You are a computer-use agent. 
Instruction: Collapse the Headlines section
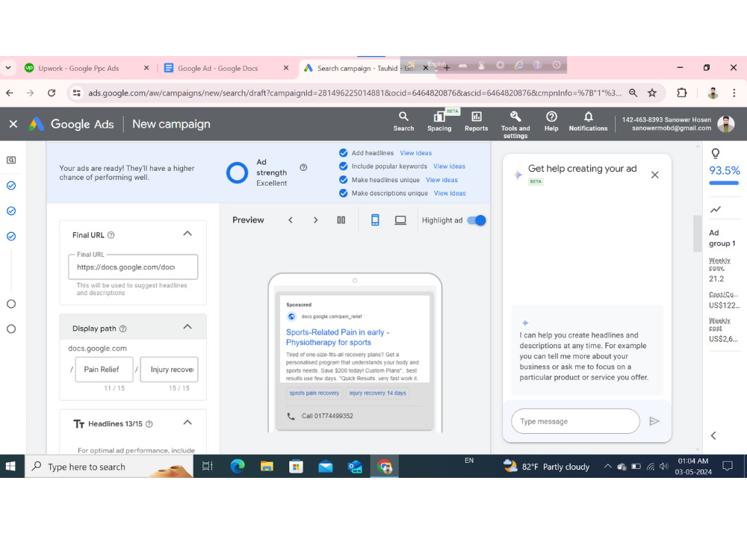[187, 423]
